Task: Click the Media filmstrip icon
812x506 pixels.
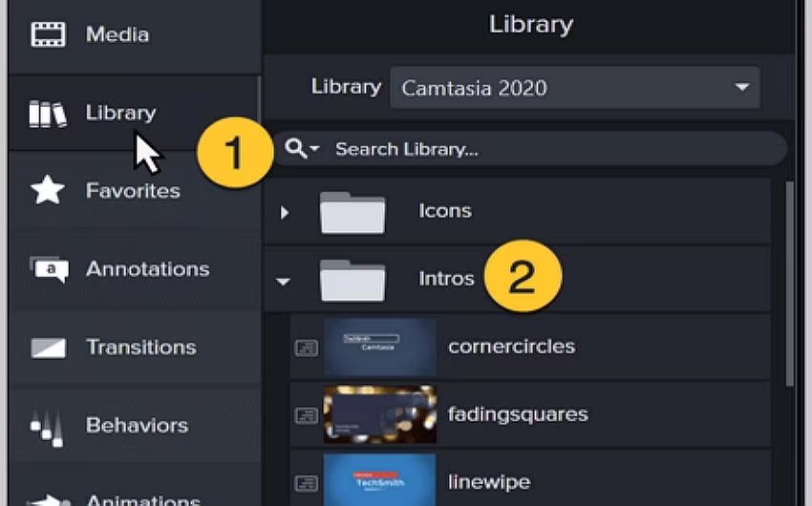Action: pyautogui.click(x=48, y=34)
